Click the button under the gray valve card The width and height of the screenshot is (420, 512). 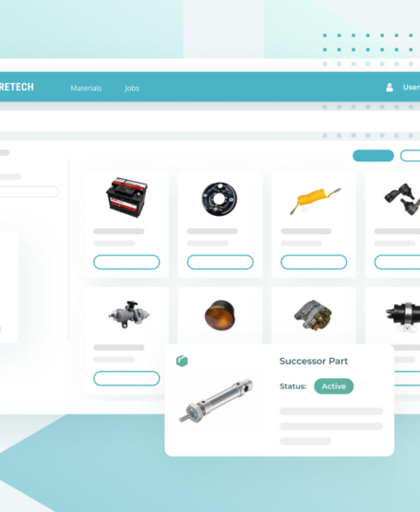pos(126,378)
